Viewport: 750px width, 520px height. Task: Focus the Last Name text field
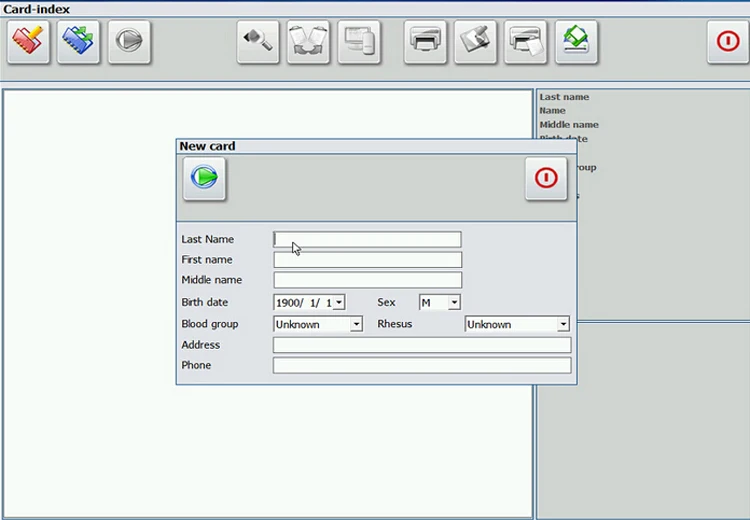click(x=367, y=240)
